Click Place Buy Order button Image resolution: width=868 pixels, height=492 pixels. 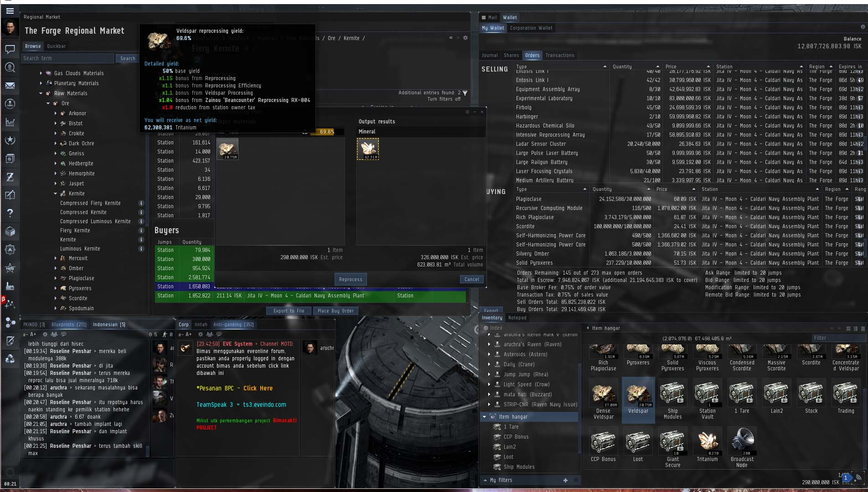pos(336,311)
